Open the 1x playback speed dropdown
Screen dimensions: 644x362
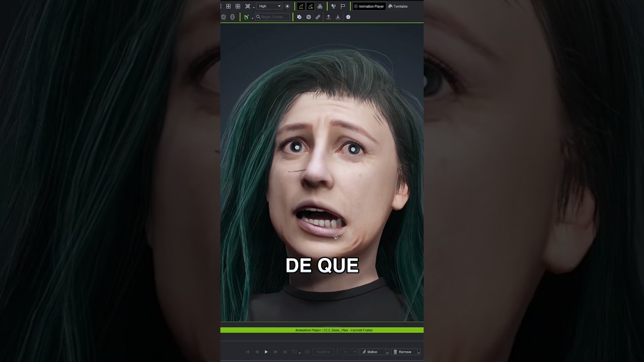pyautogui.click(x=349, y=352)
